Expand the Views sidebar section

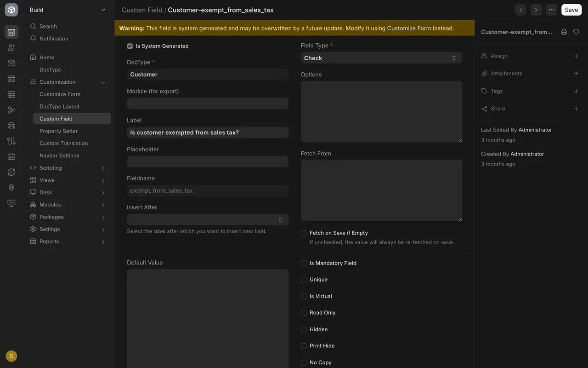point(103,180)
